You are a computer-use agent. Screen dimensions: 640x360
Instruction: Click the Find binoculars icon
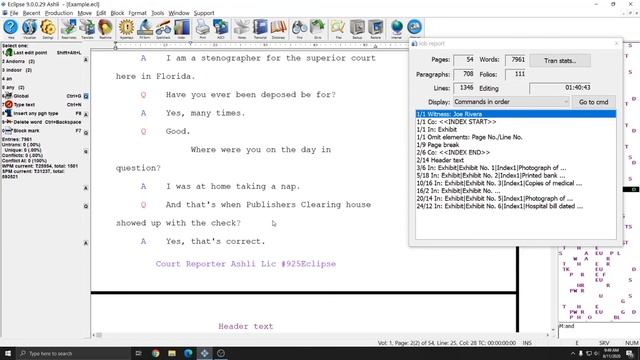(x=299, y=29)
